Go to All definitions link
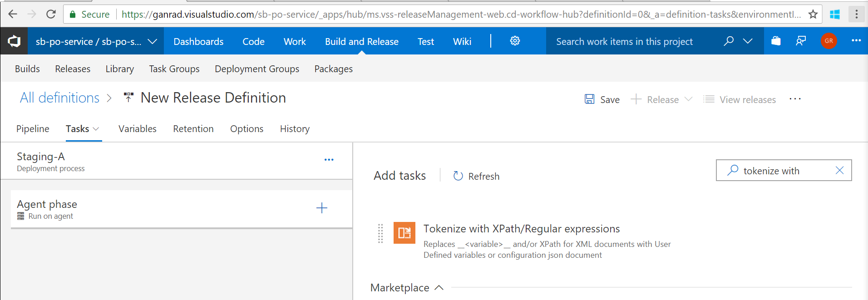Viewport: 868px width, 300px height. 59,98
